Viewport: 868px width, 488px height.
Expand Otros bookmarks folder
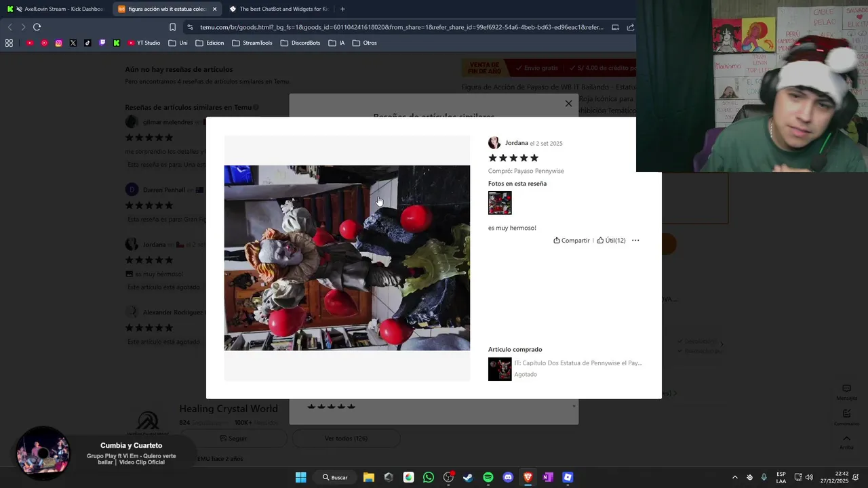click(x=365, y=43)
